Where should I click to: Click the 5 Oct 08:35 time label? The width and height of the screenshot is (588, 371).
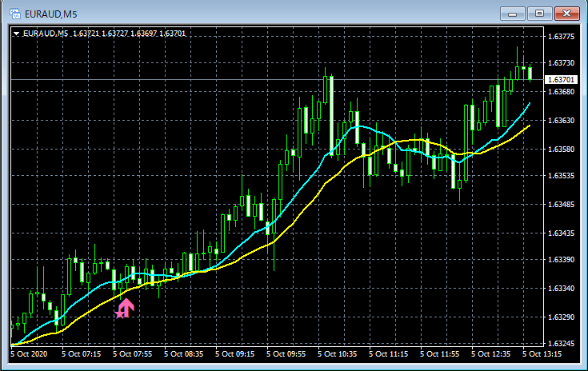pyautogui.click(x=183, y=353)
